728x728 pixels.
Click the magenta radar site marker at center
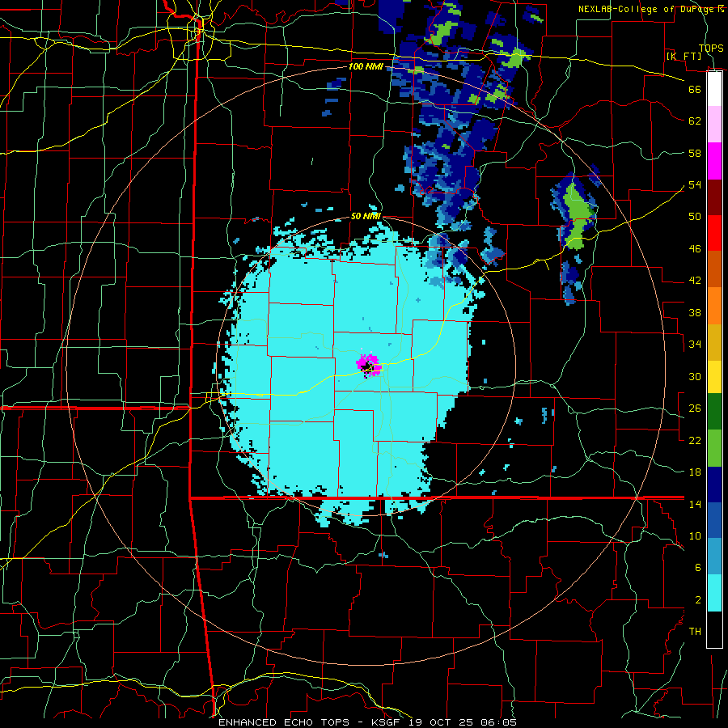pos(369,366)
